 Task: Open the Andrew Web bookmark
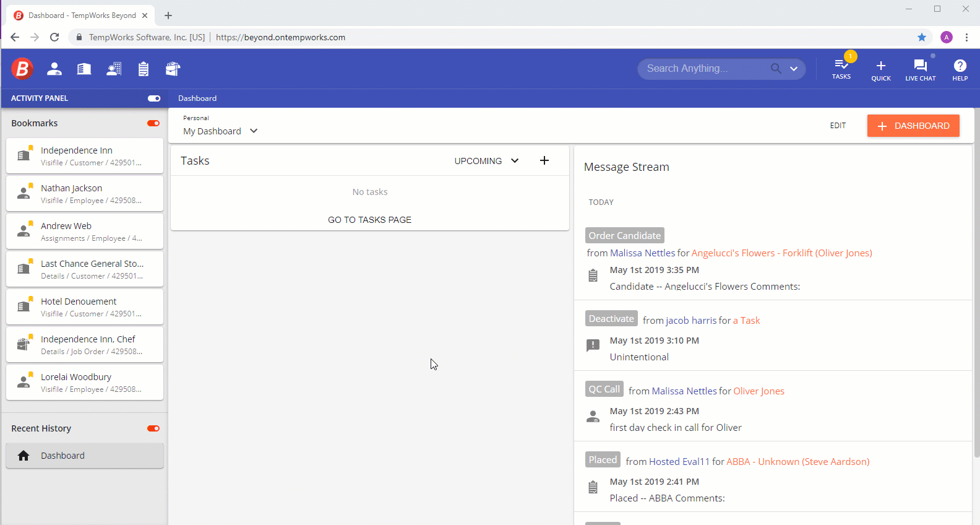pos(85,232)
